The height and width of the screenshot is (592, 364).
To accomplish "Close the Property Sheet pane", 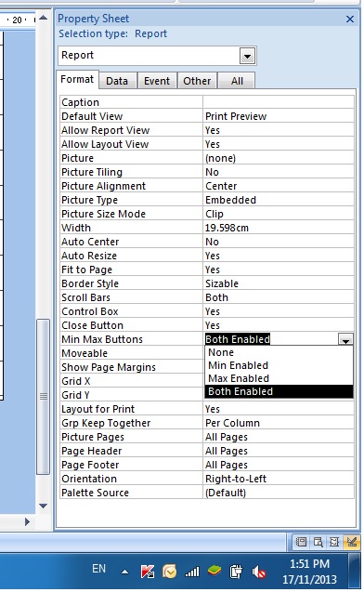I will [x=350, y=20].
